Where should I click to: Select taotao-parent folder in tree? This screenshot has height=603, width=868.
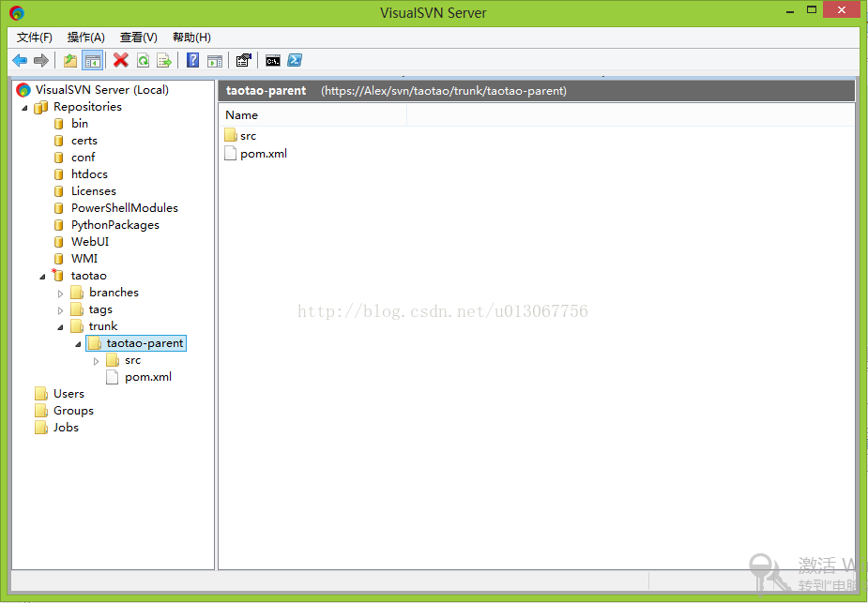tap(145, 343)
